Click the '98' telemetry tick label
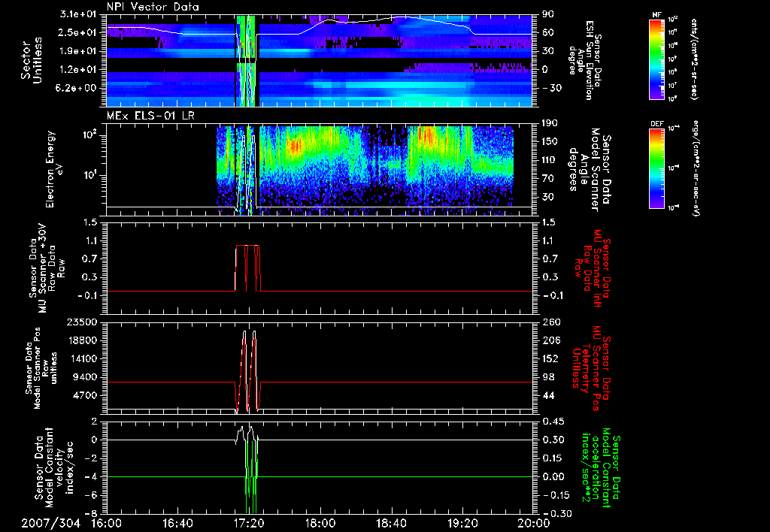This screenshot has height=532, width=770. click(x=548, y=377)
